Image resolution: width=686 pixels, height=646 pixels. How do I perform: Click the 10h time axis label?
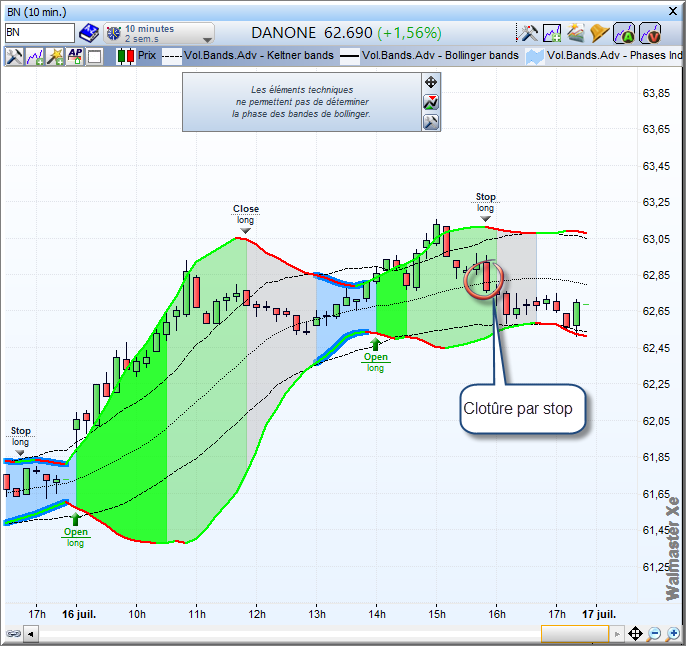point(137,614)
